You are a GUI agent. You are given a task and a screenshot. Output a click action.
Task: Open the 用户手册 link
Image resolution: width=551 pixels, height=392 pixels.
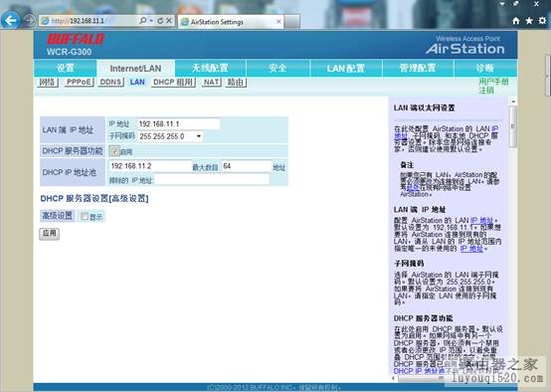(x=493, y=82)
